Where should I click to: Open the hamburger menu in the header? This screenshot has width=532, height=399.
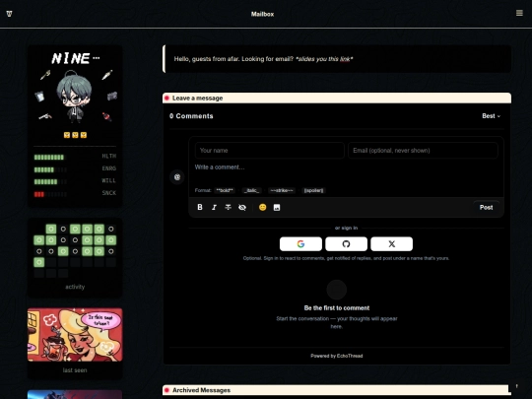point(519,13)
